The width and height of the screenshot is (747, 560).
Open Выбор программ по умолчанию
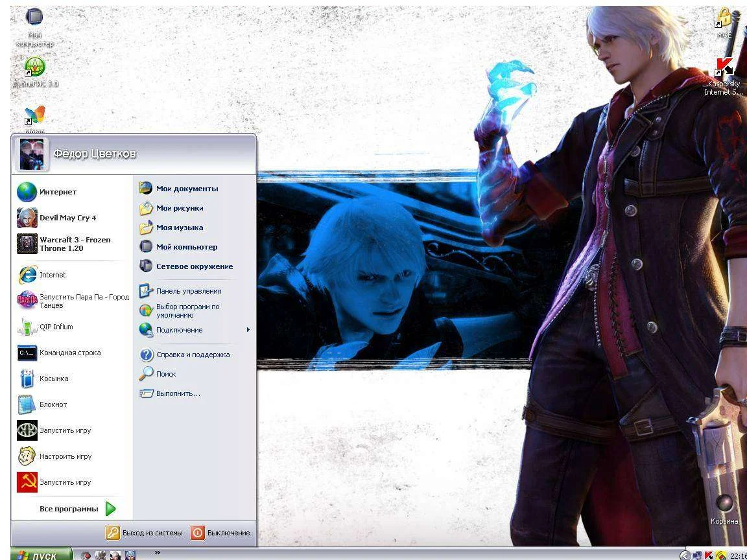(195, 311)
